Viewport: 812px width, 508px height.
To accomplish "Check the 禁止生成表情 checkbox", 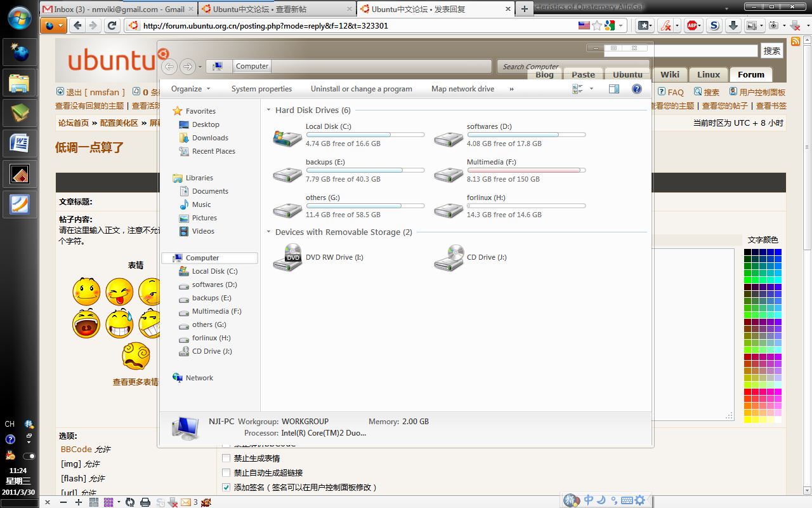I will click(x=226, y=458).
